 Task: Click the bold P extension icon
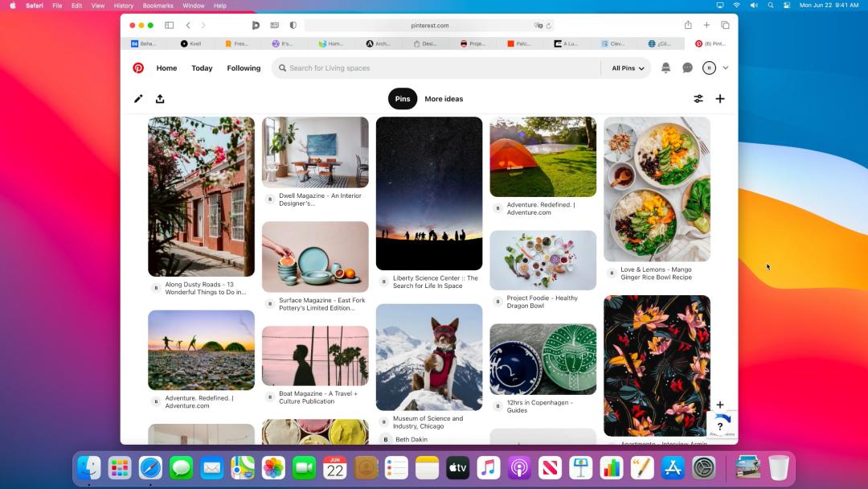(x=256, y=25)
